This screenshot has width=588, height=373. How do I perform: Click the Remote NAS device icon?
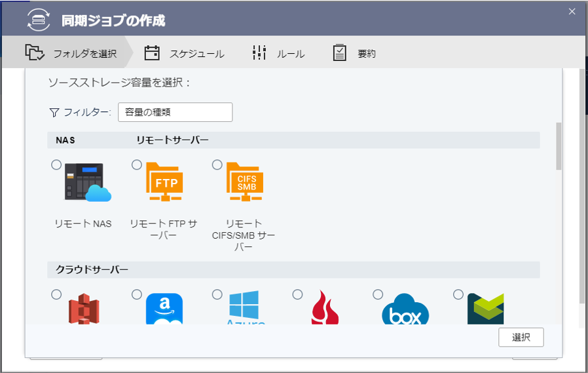[87, 182]
